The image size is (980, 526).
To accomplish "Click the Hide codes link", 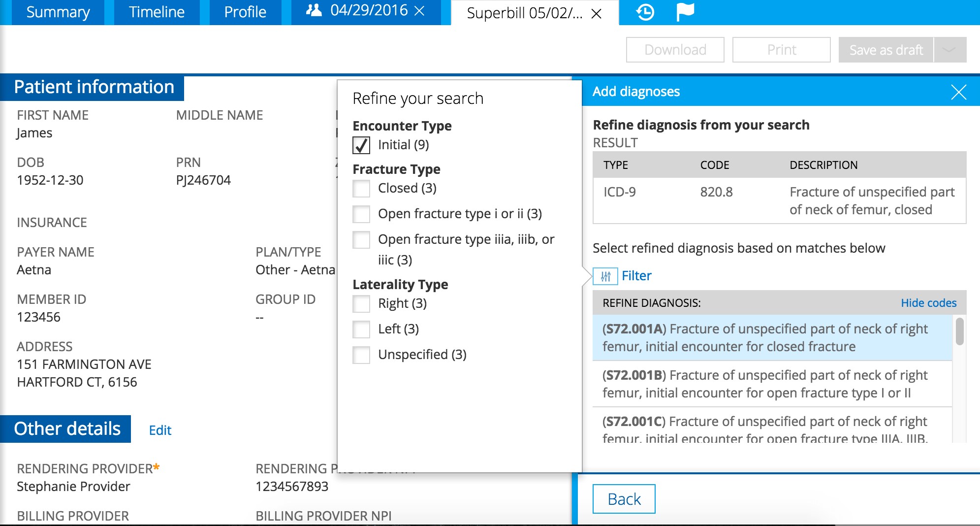I will pos(928,303).
